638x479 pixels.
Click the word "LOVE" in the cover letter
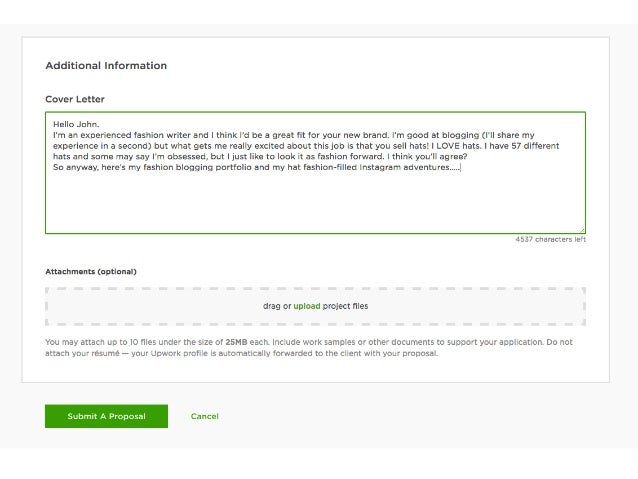(448, 146)
